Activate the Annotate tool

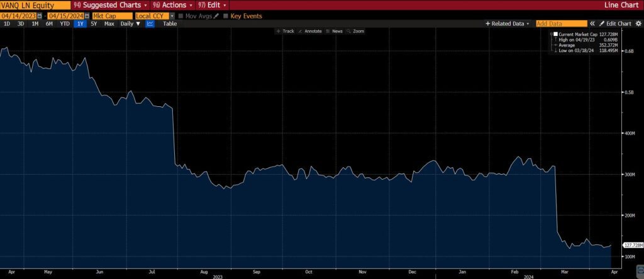309,31
